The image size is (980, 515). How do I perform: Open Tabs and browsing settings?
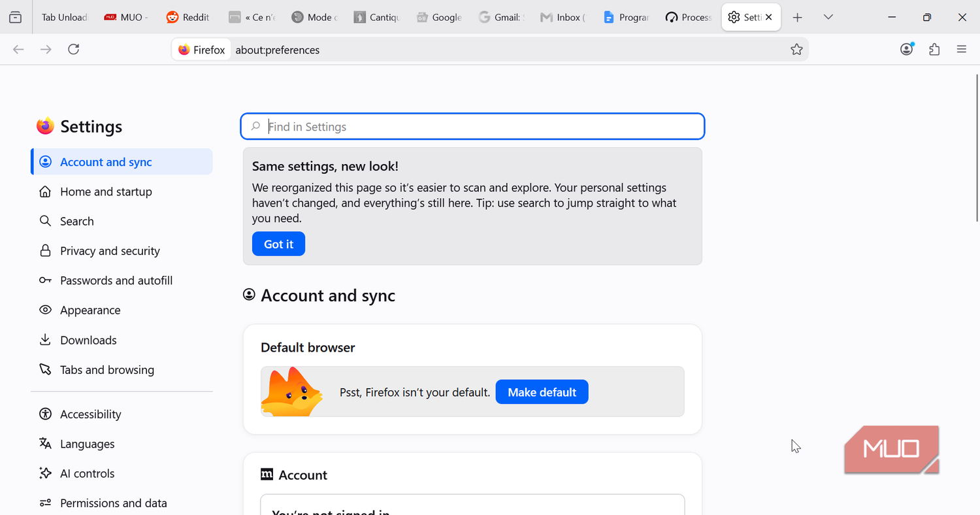[x=122, y=370]
